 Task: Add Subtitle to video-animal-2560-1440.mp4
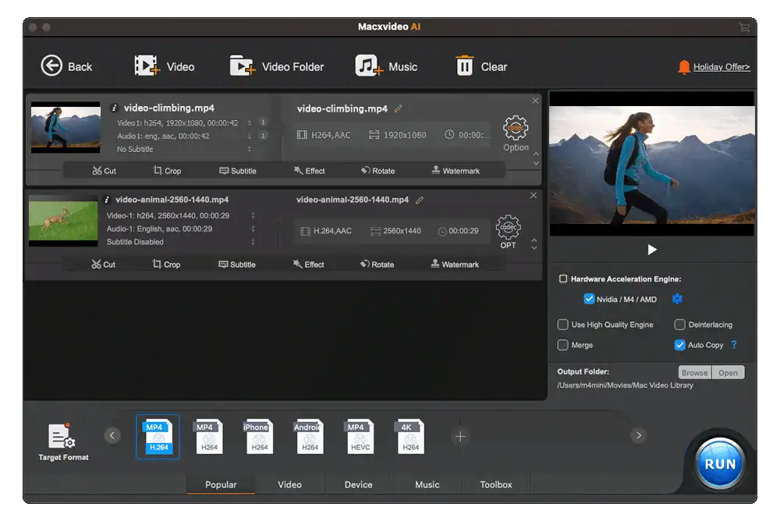coord(237,264)
